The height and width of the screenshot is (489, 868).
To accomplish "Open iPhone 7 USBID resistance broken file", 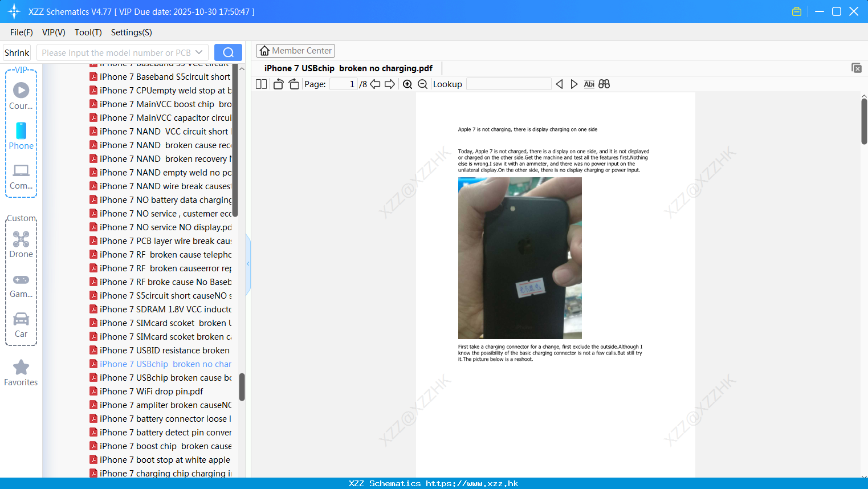I will [161, 351].
